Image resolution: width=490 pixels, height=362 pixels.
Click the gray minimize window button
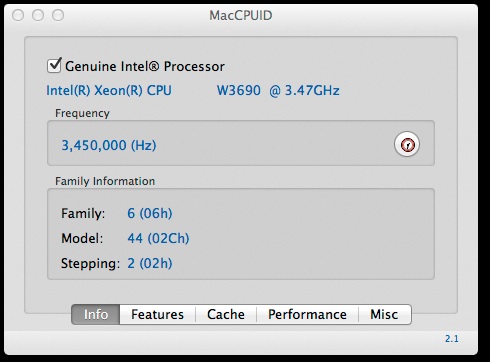pos(38,15)
